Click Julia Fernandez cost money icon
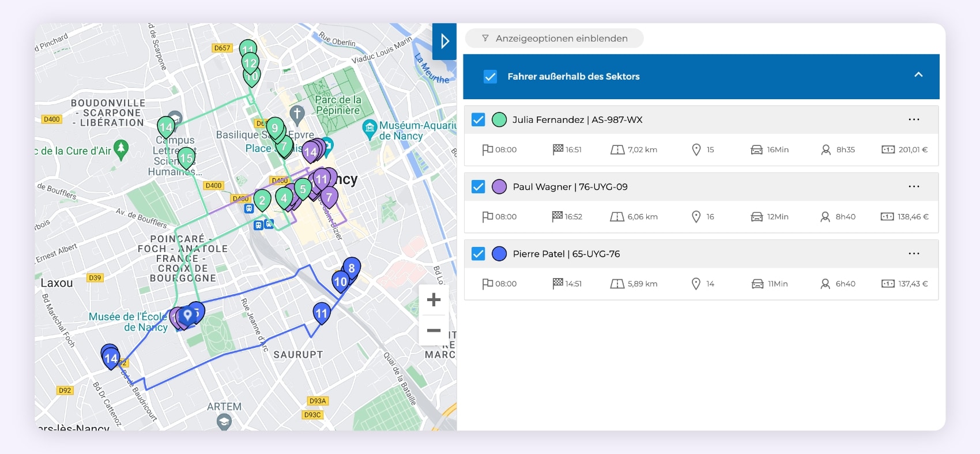The width and height of the screenshot is (980, 454). click(888, 149)
